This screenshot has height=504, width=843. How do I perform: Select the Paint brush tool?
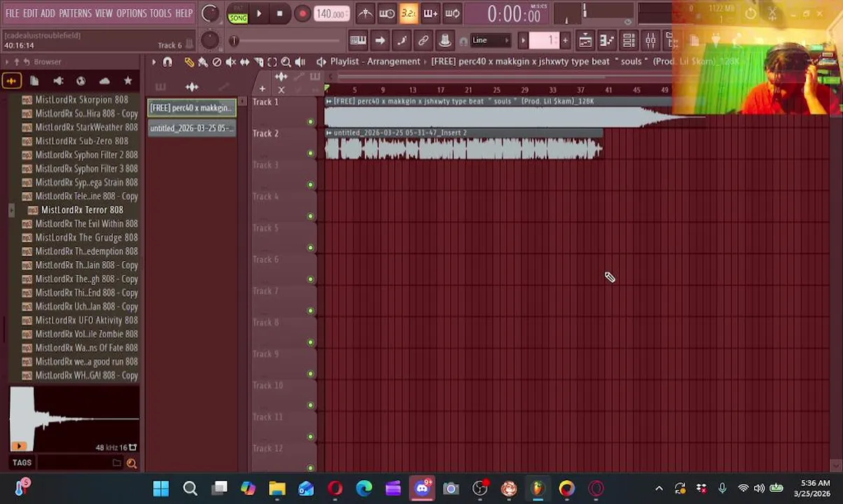(203, 62)
